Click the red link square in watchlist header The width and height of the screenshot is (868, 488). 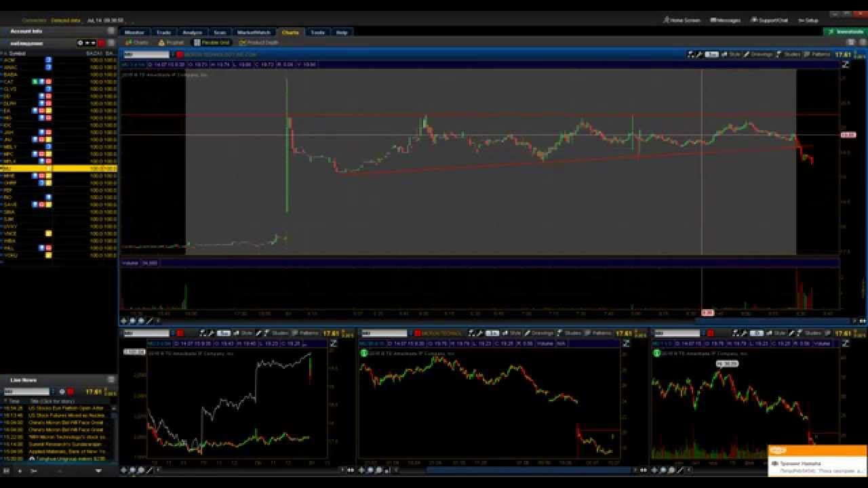[x=101, y=43]
